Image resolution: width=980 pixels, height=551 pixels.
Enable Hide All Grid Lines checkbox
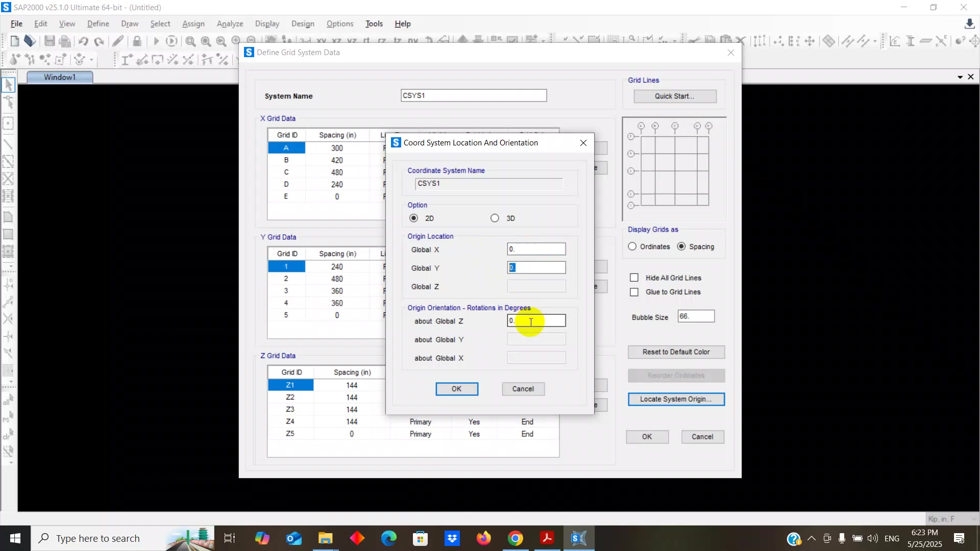click(x=634, y=278)
